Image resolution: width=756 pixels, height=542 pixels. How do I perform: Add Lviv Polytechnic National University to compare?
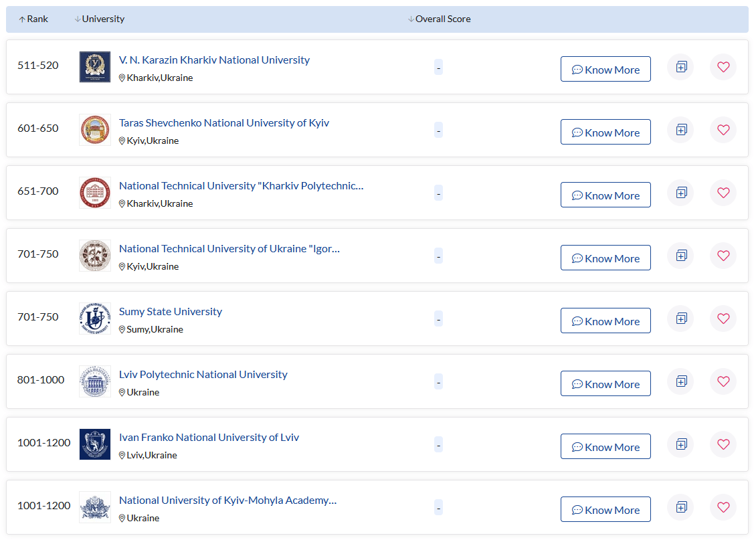[x=681, y=381]
